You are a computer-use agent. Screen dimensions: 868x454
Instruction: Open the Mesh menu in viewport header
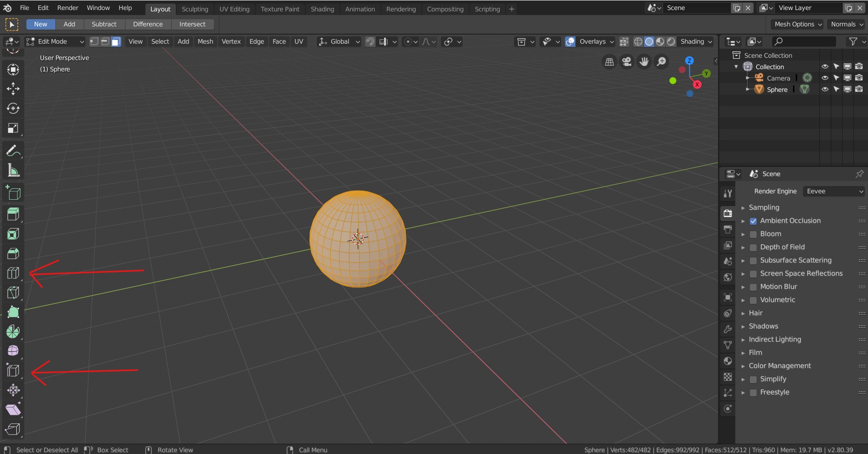click(205, 41)
